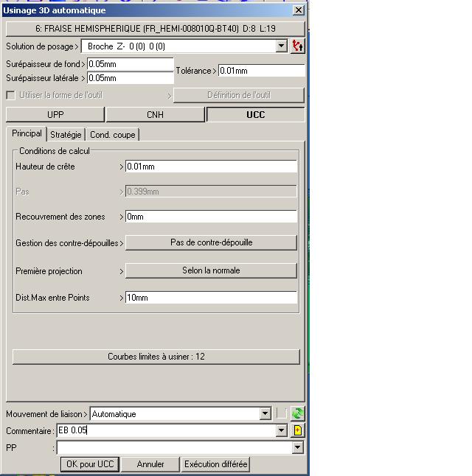Toggle the checkbox next to Mouvement de liaison
Screen dimensions: 472x476
pos(282,413)
